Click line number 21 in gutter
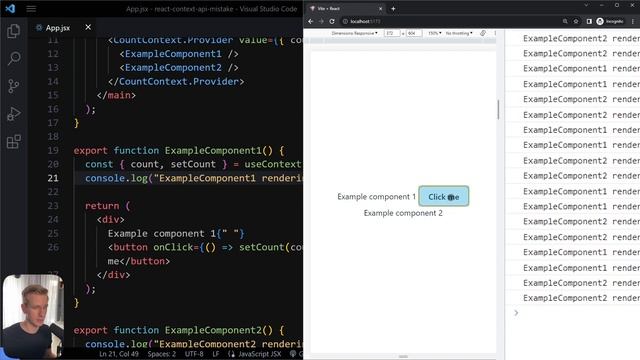Viewport: 640px width, 360px height. [x=53, y=178]
